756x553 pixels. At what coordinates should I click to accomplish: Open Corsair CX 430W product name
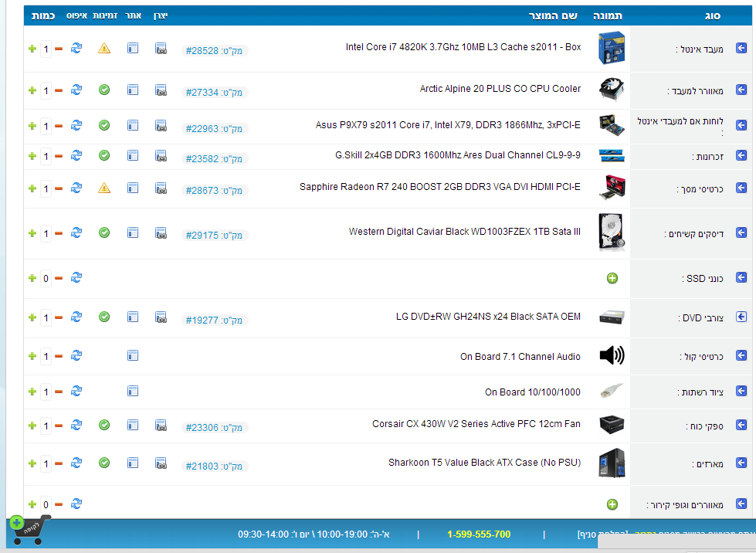pos(476,424)
